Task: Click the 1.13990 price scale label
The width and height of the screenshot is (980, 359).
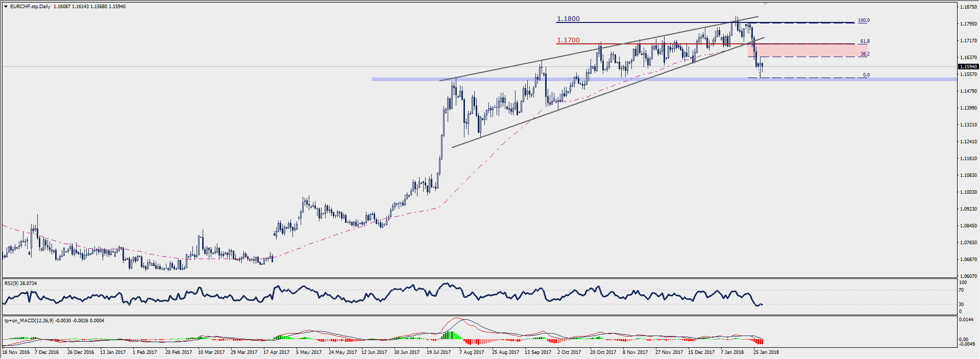Action: (968, 108)
